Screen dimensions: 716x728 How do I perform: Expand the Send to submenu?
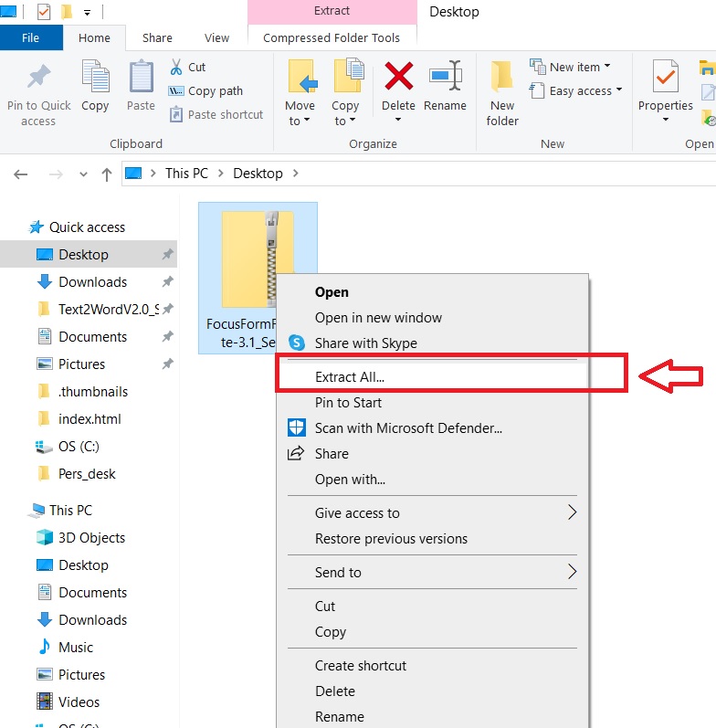pos(432,572)
